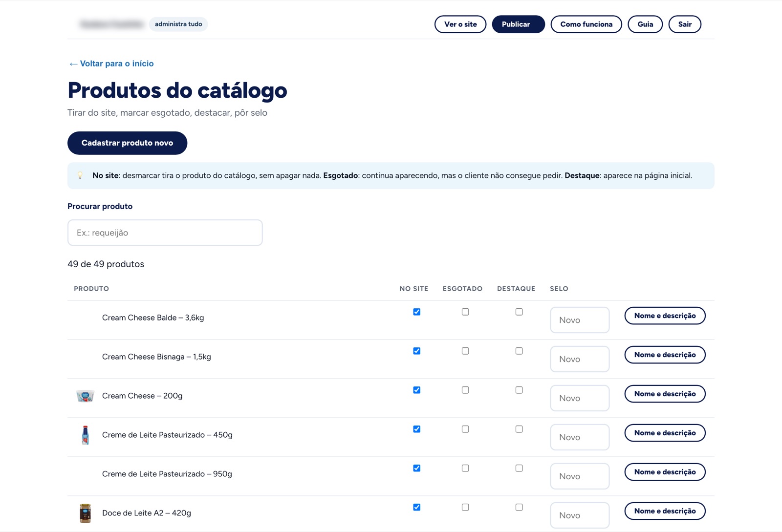Uncheck No Site for Cream Cheese 200g
Image resolution: width=782 pixels, height=532 pixels.
tap(416, 390)
